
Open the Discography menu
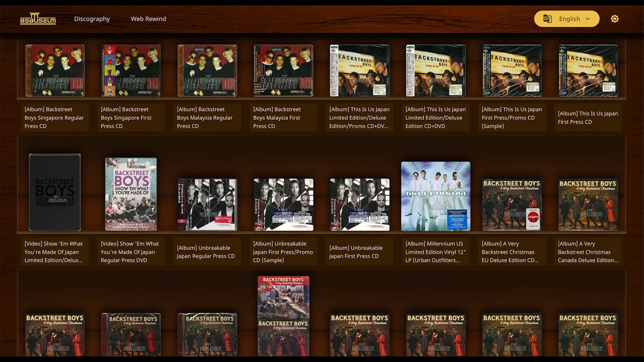coord(92,19)
